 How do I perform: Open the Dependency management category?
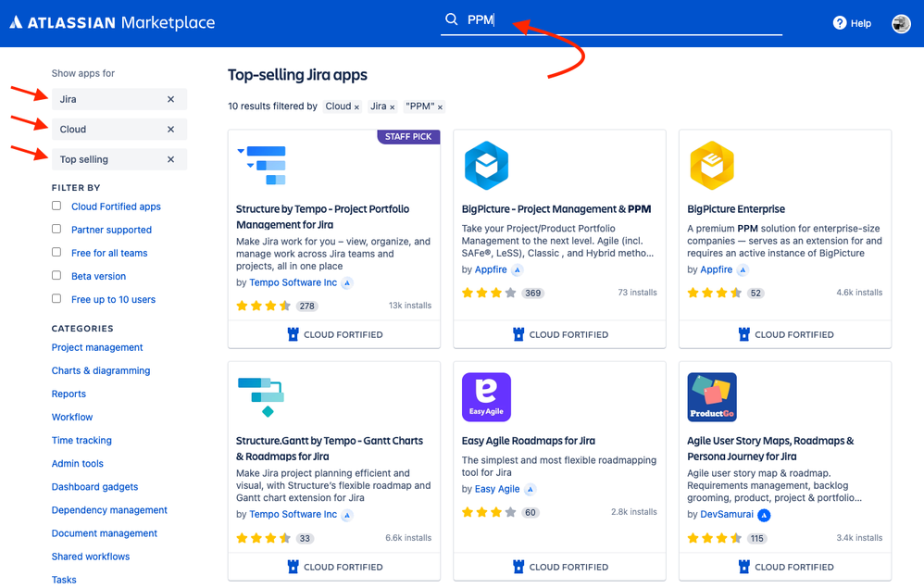[109, 510]
